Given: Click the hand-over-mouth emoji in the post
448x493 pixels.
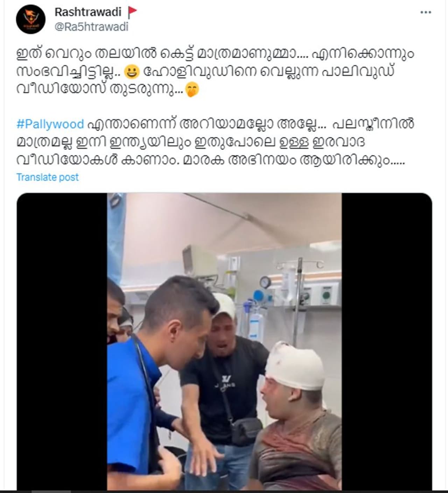Looking at the screenshot, I should [x=191, y=90].
